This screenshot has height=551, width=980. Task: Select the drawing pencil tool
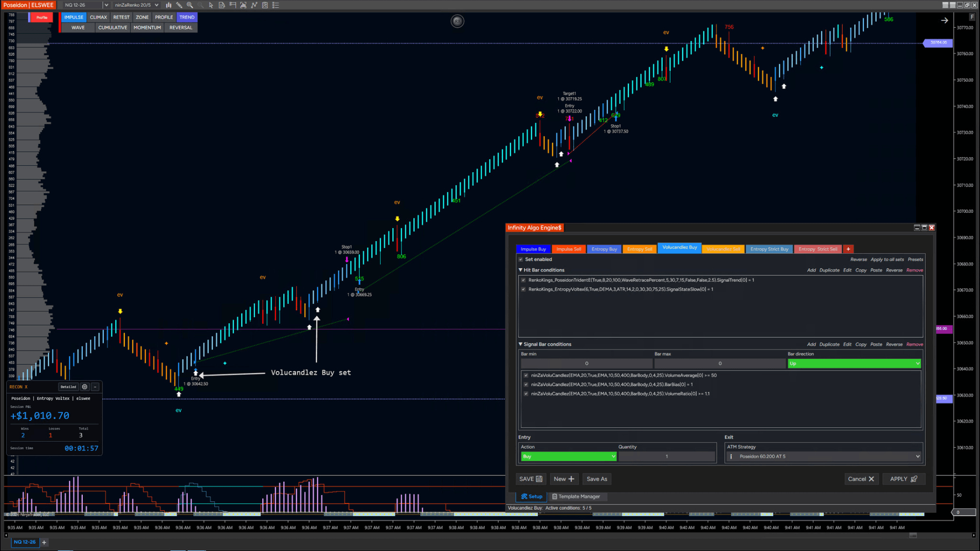click(179, 5)
